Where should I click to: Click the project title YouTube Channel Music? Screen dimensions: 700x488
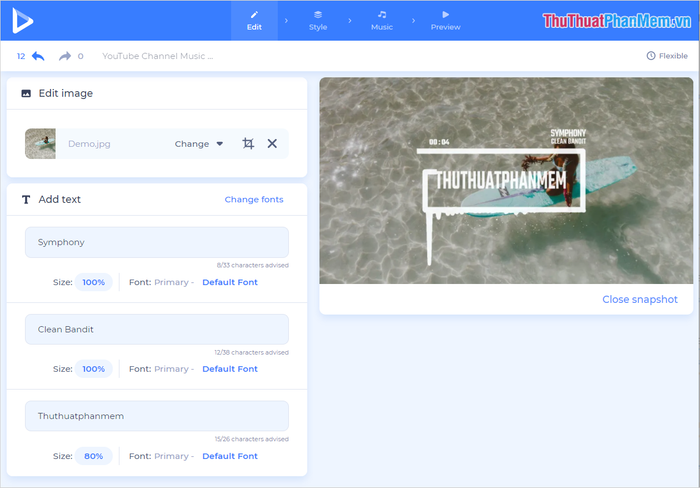click(157, 56)
